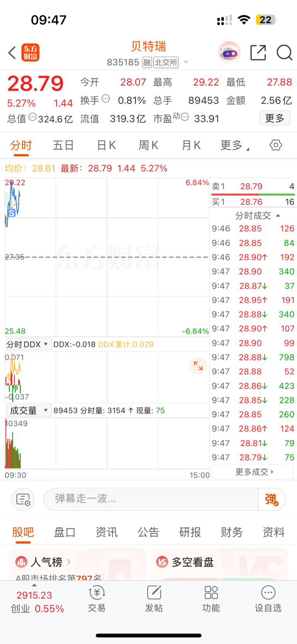Tap the danmaku text input field
297x644 pixels.
point(151,500)
